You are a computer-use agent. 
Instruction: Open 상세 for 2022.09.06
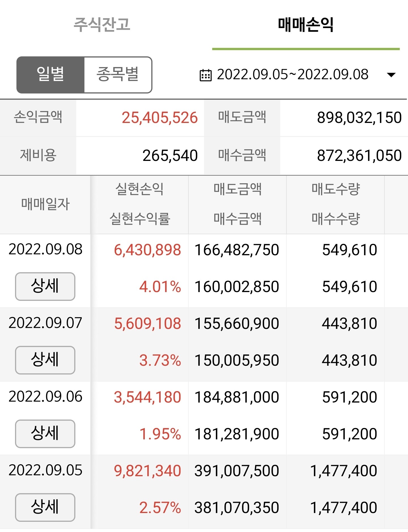pyautogui.click(x=45, y=434)
